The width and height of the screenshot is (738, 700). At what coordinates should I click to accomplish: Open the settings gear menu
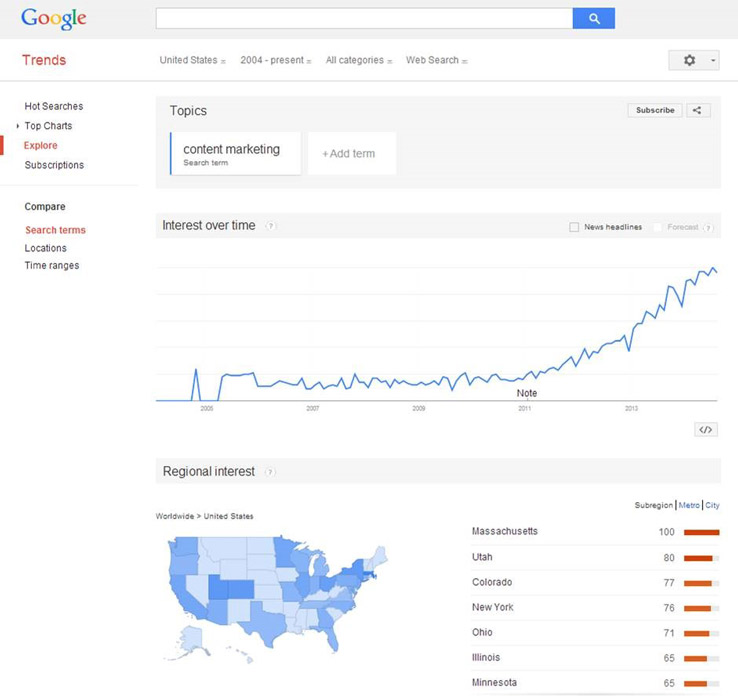coord(694,60)
